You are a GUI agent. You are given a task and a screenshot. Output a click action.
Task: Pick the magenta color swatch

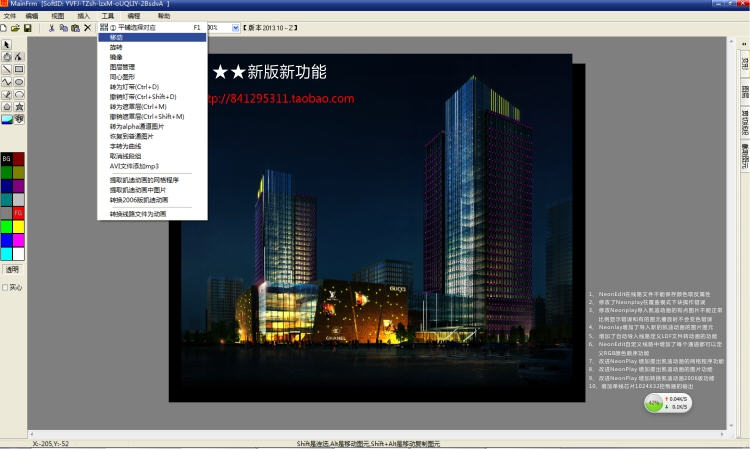pyautogui.click(x=18, y=240)
